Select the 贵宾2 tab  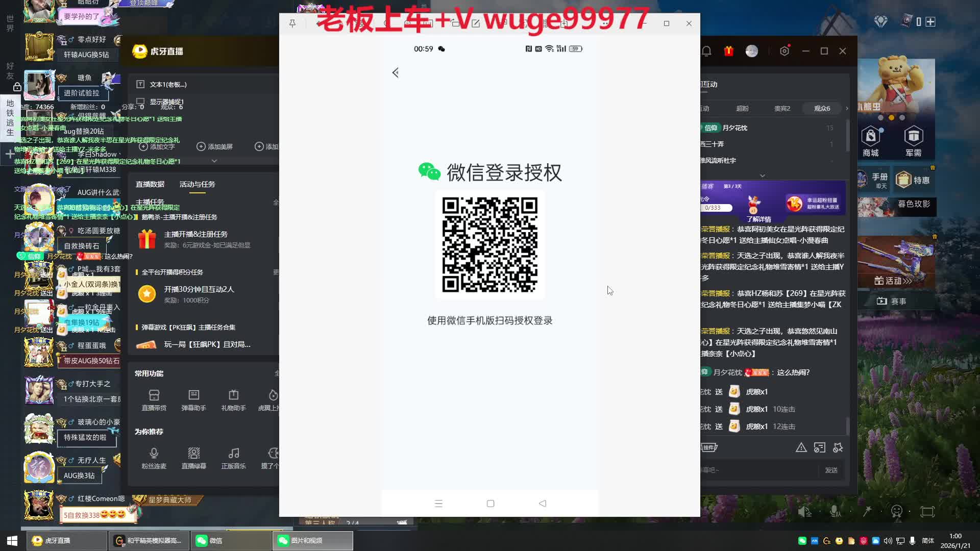tap(782, 108)
